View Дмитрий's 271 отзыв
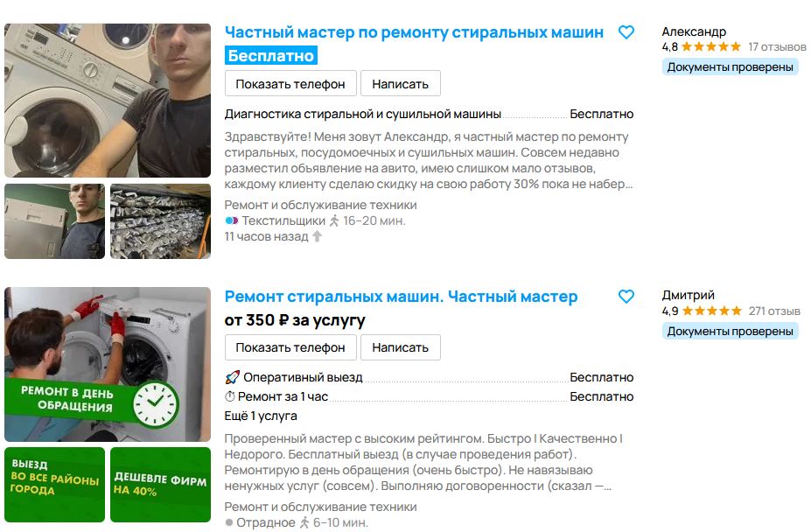Screen dimensions: 811x532 (774, 311)
